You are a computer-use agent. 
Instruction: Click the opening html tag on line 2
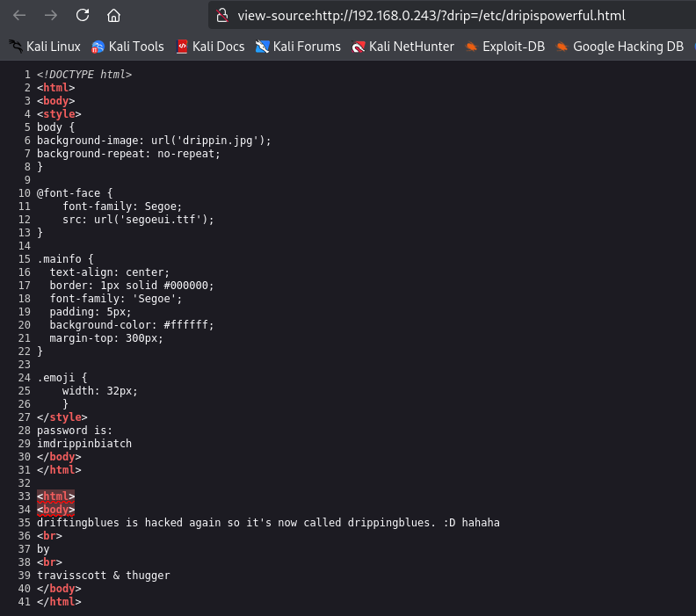pyautogui.click(x=56, y=88)
